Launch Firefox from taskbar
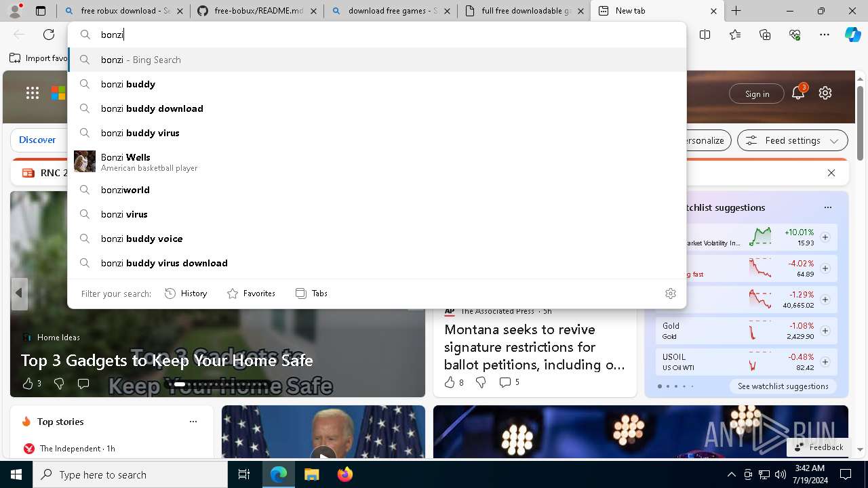Image resolution: width=868 pixels, height=488 pixels. coord(345,474)
